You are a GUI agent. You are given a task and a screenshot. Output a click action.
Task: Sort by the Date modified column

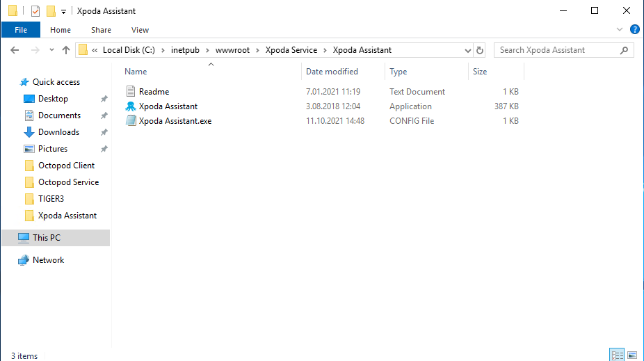332,72
